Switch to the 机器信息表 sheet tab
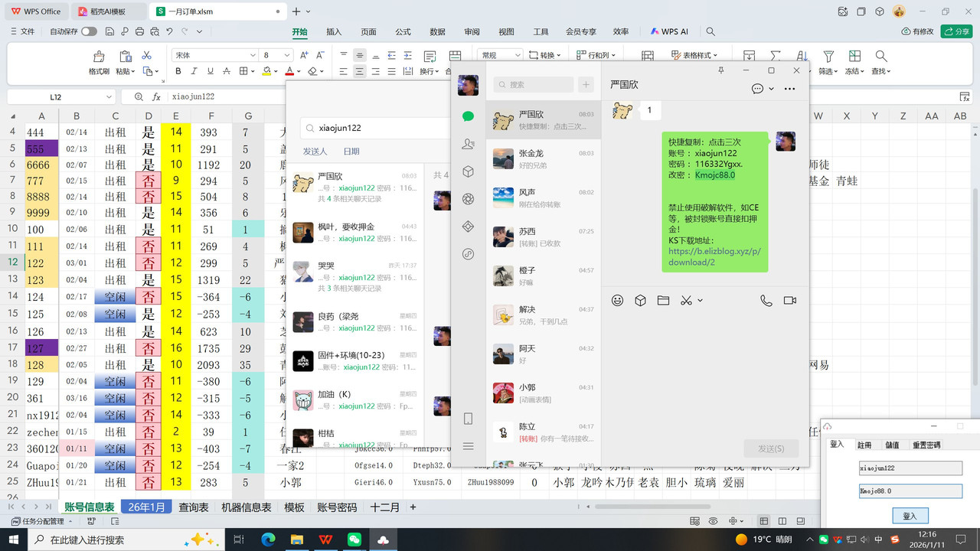The image size is (980, 551). click(246, 507)
